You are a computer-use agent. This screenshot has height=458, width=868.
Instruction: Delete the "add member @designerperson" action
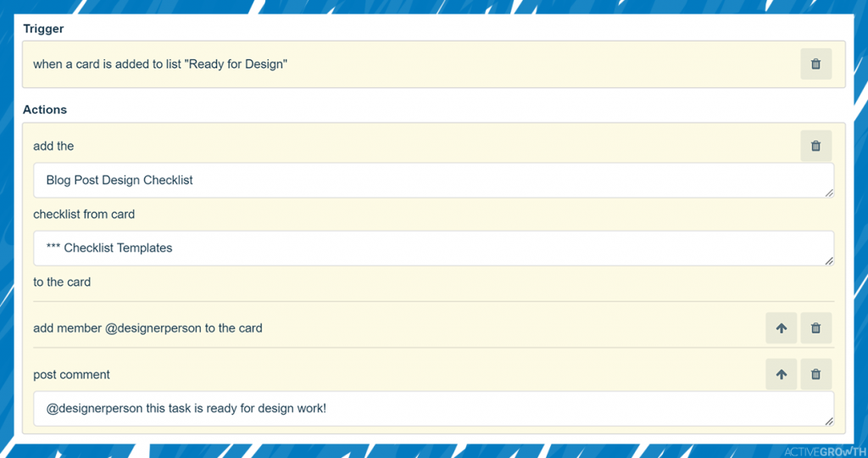[x=815, y=328]
